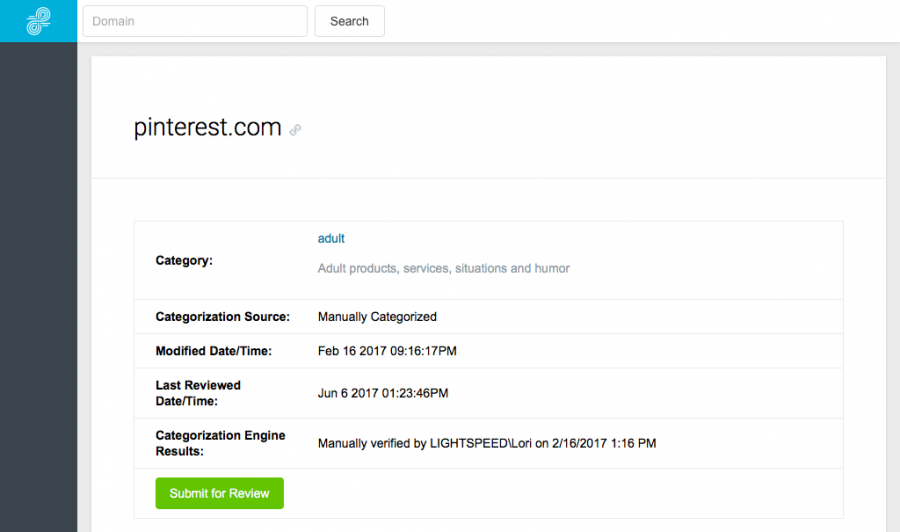This screenshot has height=532, width=900.
Task: Click the Categorization Source: label
Action: point(223,317)
